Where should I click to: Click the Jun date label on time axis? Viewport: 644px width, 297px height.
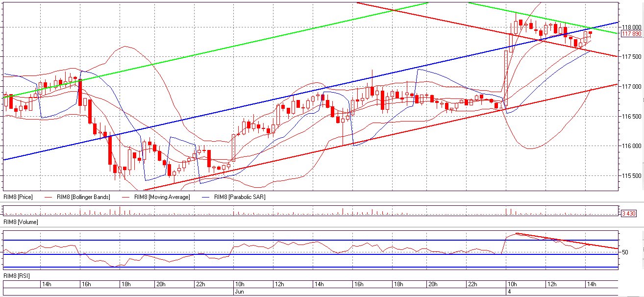239,291
